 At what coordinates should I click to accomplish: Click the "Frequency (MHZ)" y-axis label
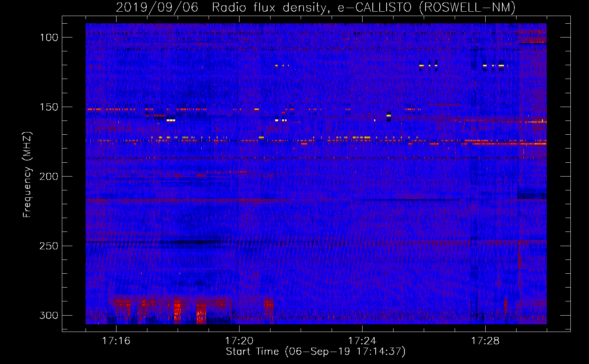(27, 174)
